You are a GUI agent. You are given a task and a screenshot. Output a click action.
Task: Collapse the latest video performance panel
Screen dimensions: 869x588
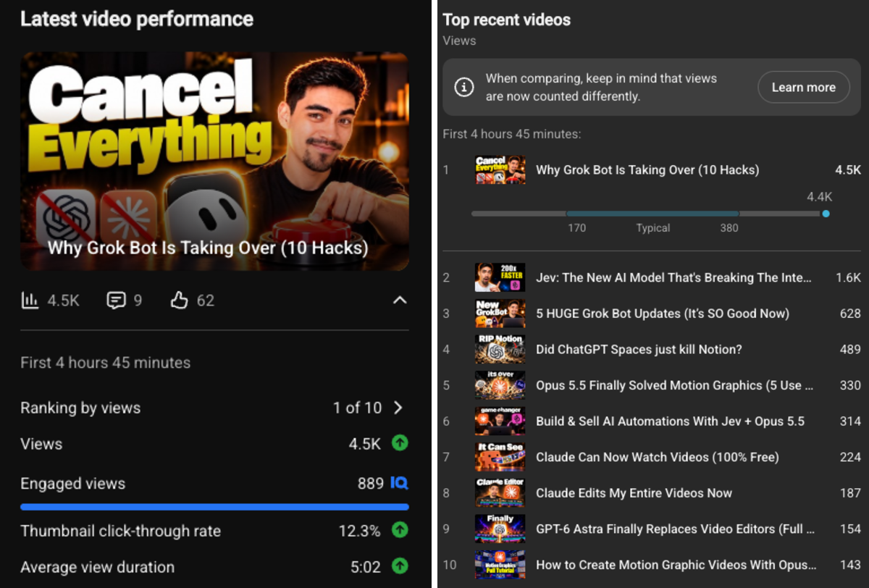(x=400, y=300)
